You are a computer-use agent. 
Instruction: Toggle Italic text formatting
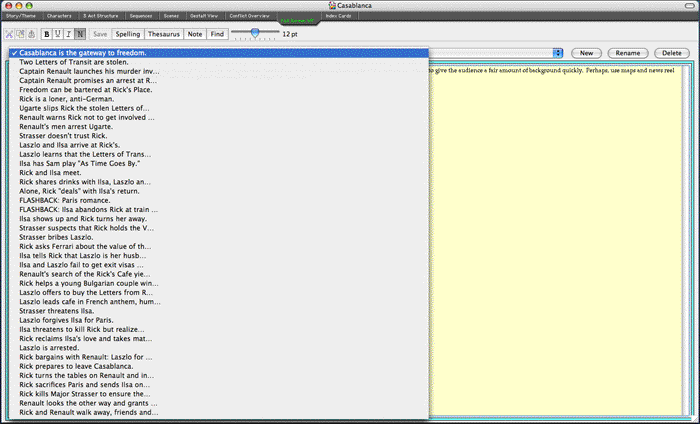click(69, 34)
